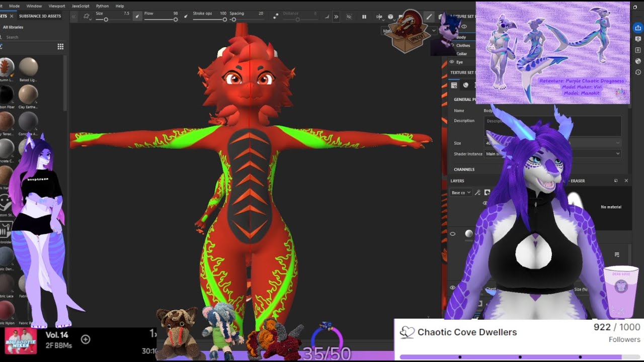Select Autumn Leaf material thumbnail

click(x=7, y=66)
